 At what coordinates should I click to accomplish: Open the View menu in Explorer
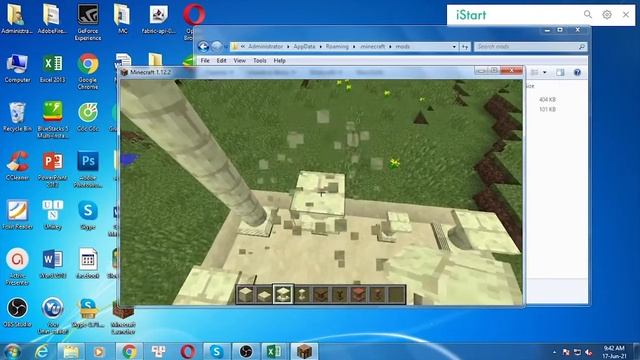click(240, 60)
